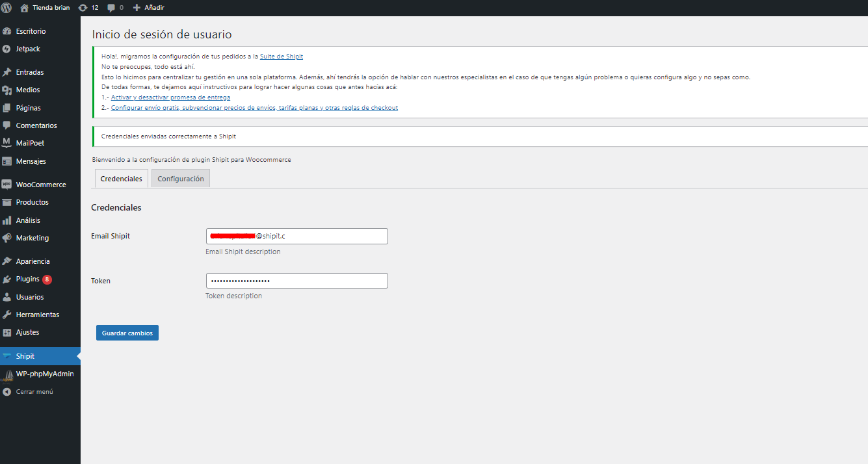This screenshot has width=868, height=464.
Task: Open the Medios menu label
Action: tap(28, 90)
